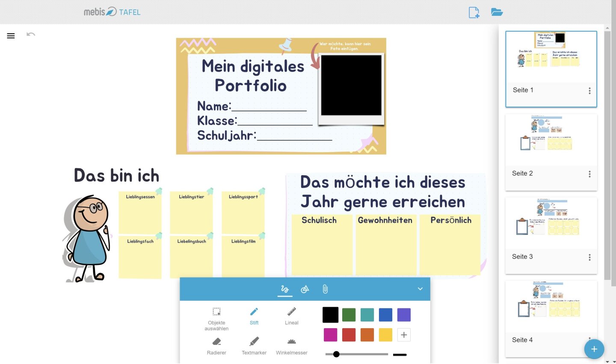Screen dimensions: 616x364
Task: Select the Seite 4 page thumbnail
Action: [x=551, y=319]
